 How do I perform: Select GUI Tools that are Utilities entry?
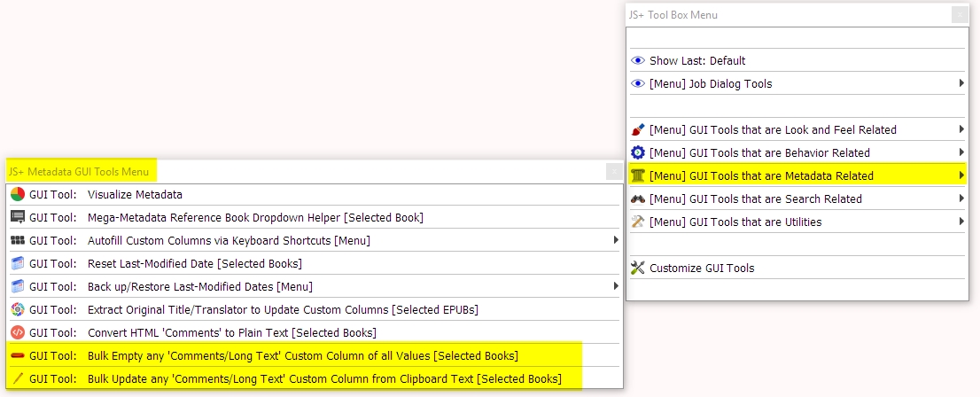[x=735, y=222]
